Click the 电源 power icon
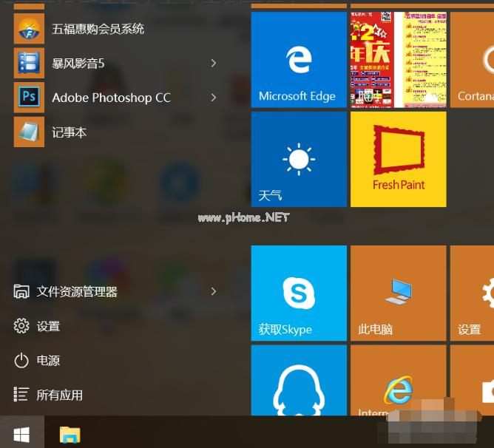The image size is (494, 448). point(21,361)
